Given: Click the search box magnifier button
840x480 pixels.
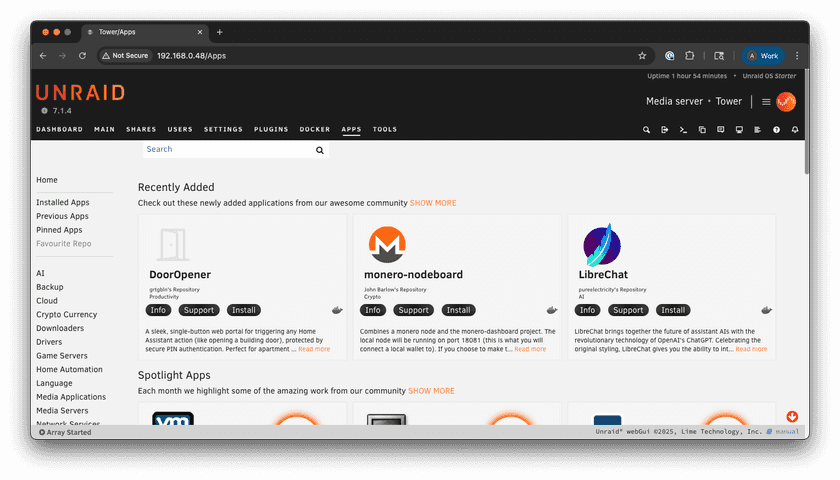Looking at the screenshot, I should (320, 150).
